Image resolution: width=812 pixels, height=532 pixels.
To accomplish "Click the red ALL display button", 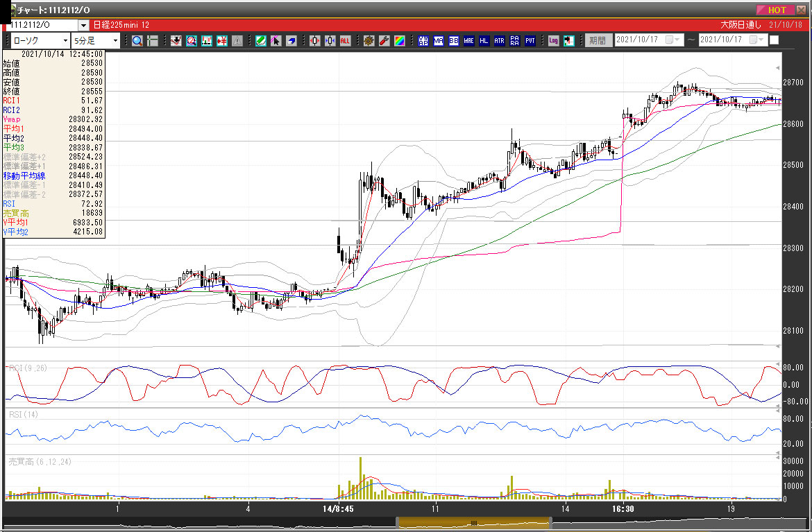I will (346, 40).
